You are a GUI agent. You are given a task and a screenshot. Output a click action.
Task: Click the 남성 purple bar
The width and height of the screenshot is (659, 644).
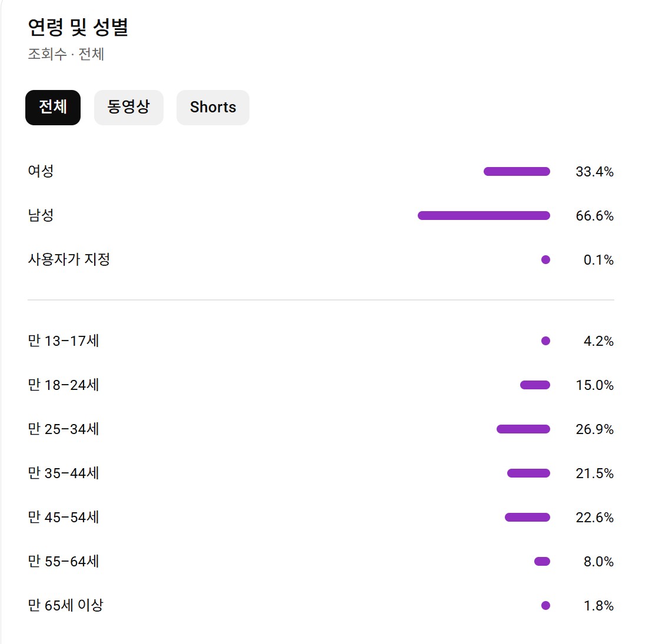coord(484,216)
